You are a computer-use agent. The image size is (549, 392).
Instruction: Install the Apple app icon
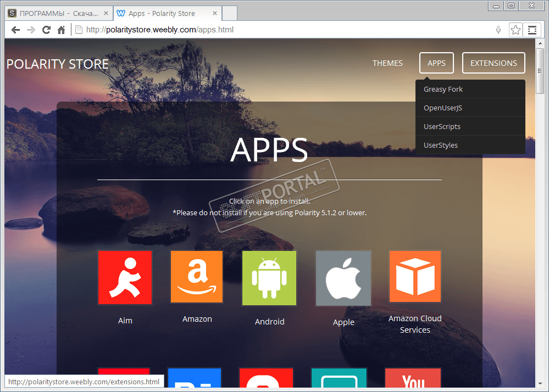click(343, 278)
